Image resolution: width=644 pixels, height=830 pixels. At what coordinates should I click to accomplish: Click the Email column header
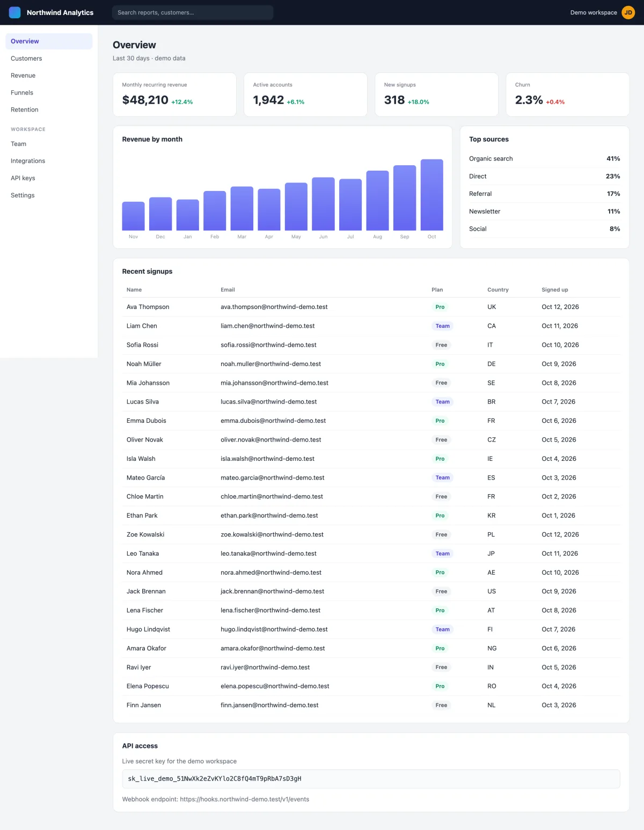228,290
